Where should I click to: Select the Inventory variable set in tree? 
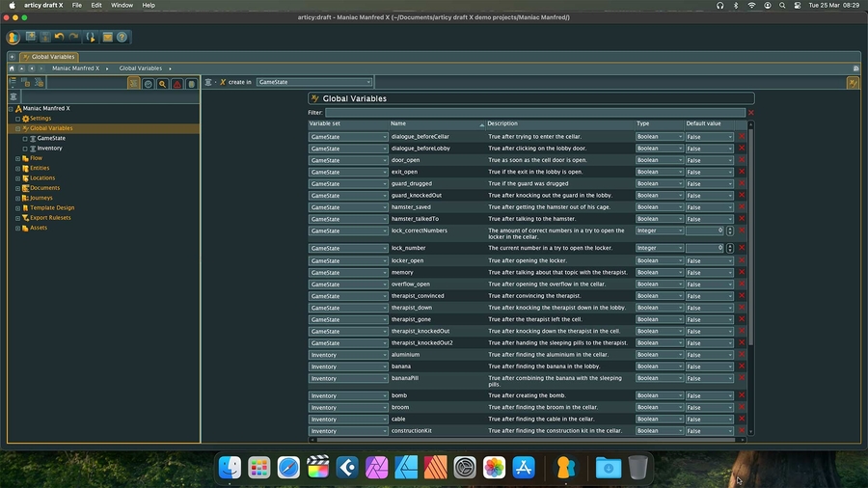pos(49,149)
